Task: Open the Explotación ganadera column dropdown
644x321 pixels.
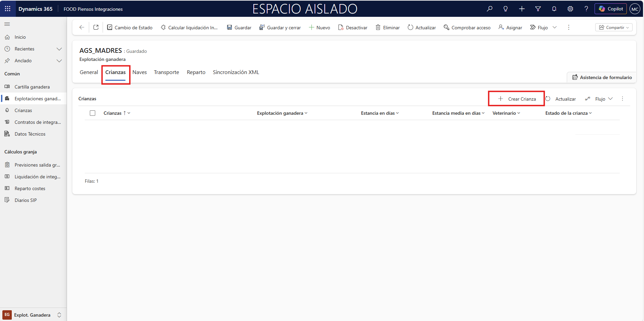Action: click(307, 113)
